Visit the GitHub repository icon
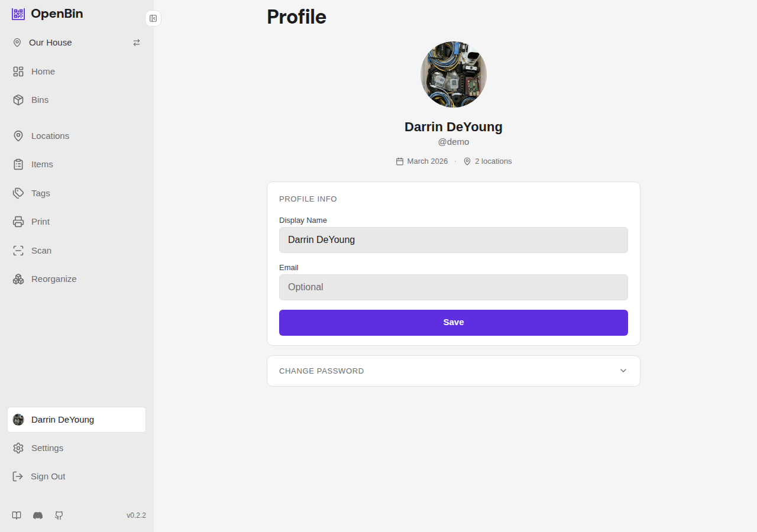 click(x=59, y=515)
